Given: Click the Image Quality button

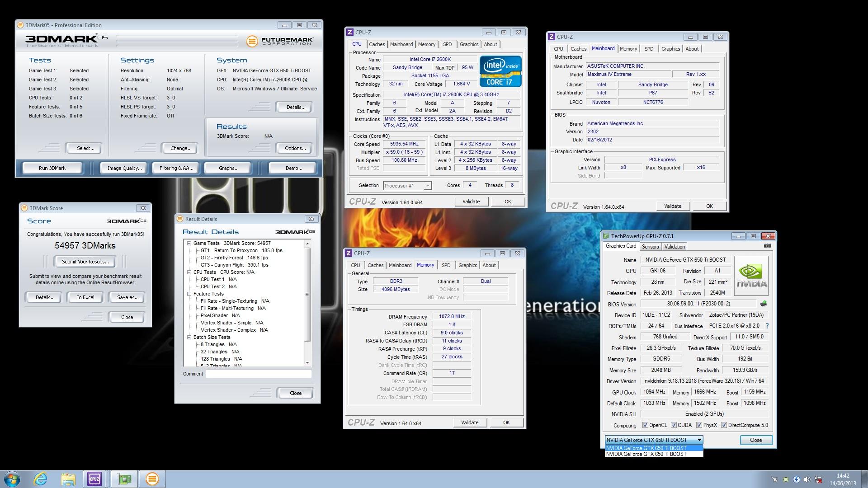Looking at the screenshot, I should [x=124, y=168].
